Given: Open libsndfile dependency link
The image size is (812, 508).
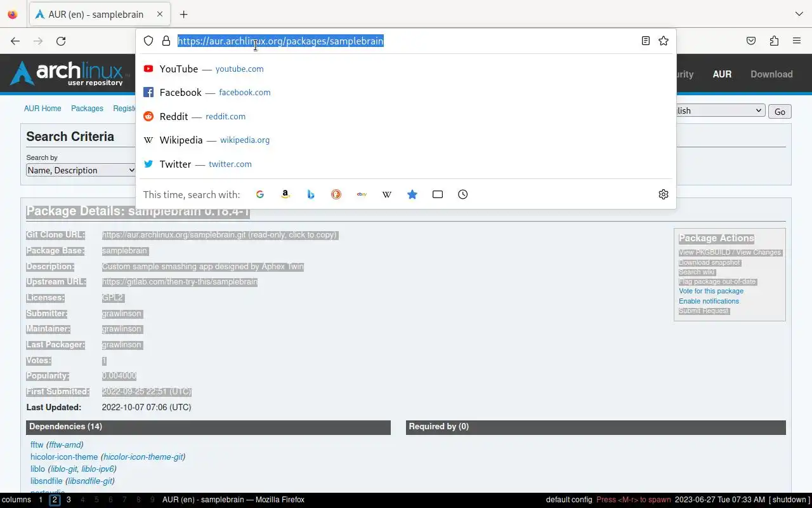Looking at the screenshot, I should coord(46,481).
